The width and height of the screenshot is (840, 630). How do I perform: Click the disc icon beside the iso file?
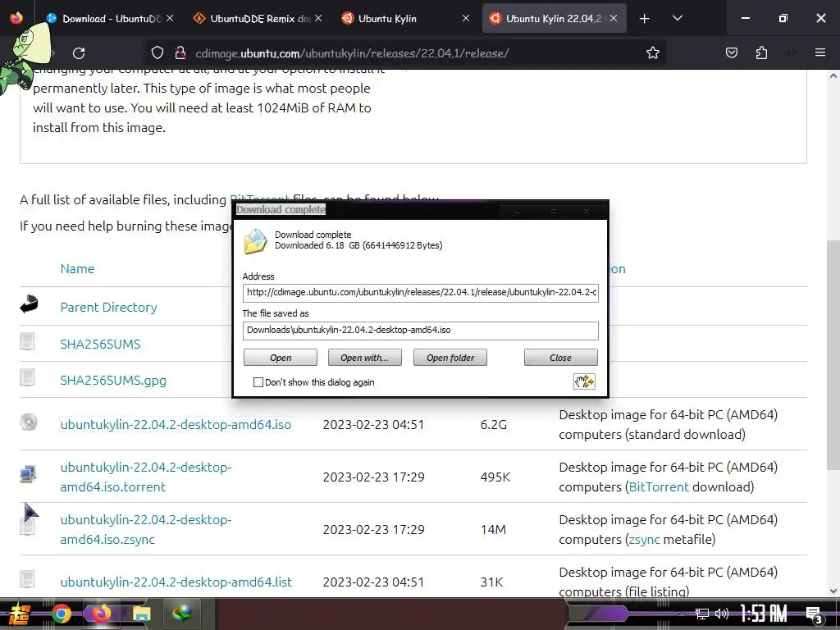tap(29, 422)
